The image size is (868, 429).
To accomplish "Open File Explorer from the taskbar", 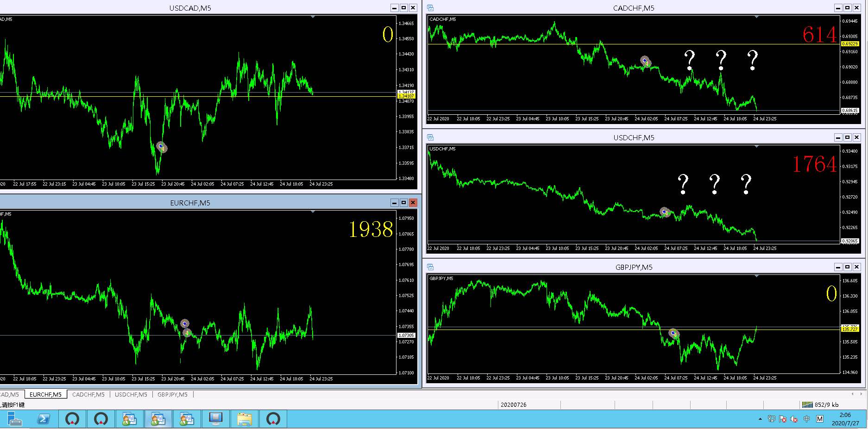I will click(244, 419).
